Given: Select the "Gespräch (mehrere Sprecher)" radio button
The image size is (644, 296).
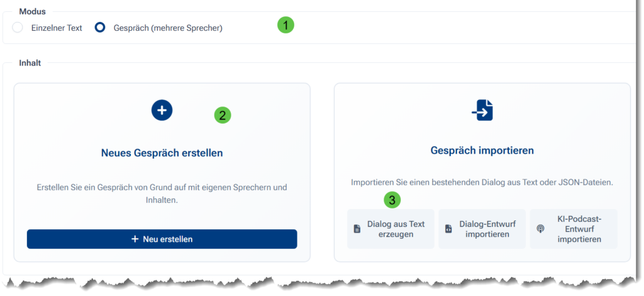Looking at the screenshot, I should click(x=99, y=28).
